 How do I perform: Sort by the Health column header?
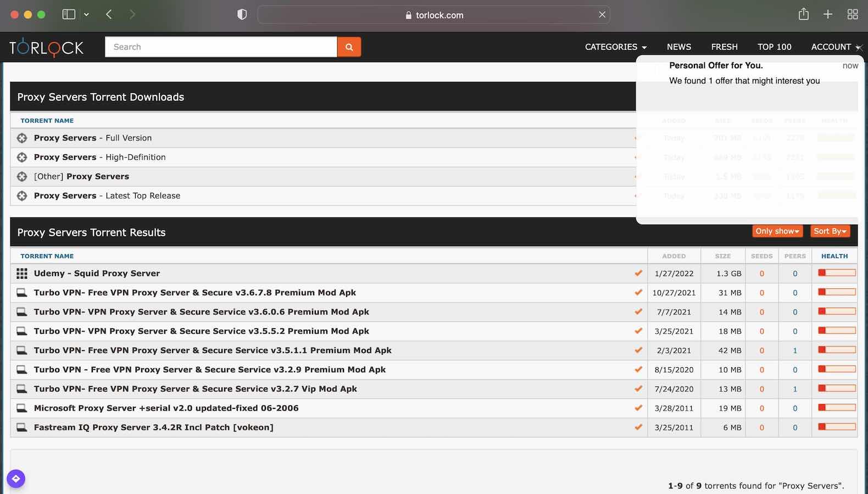click(x=834, y=256)
